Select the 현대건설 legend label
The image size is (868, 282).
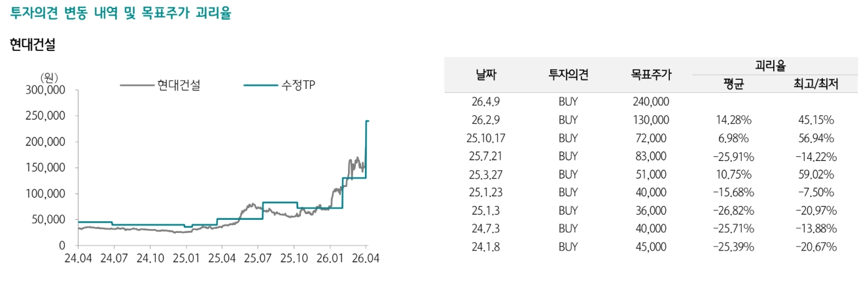click(179, 85)
